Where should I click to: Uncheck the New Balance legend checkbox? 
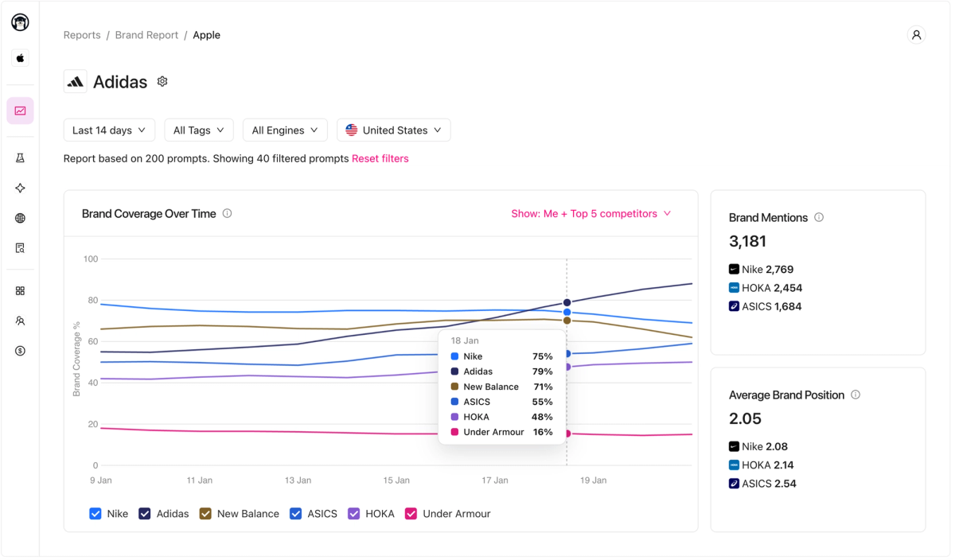coord(205,513)
